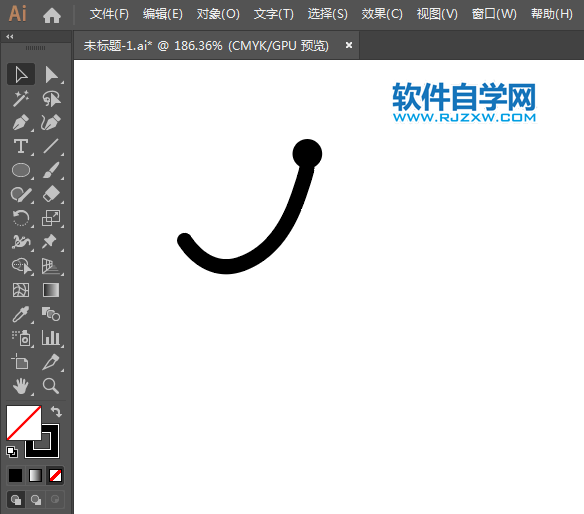The image size is (584, 514).
Task: Apply None mode button
Action: coord(55,476)
